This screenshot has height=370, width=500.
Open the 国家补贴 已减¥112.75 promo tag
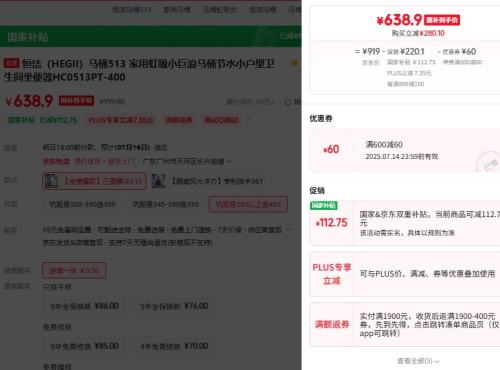pyautogui.click(x=42, y=120)
